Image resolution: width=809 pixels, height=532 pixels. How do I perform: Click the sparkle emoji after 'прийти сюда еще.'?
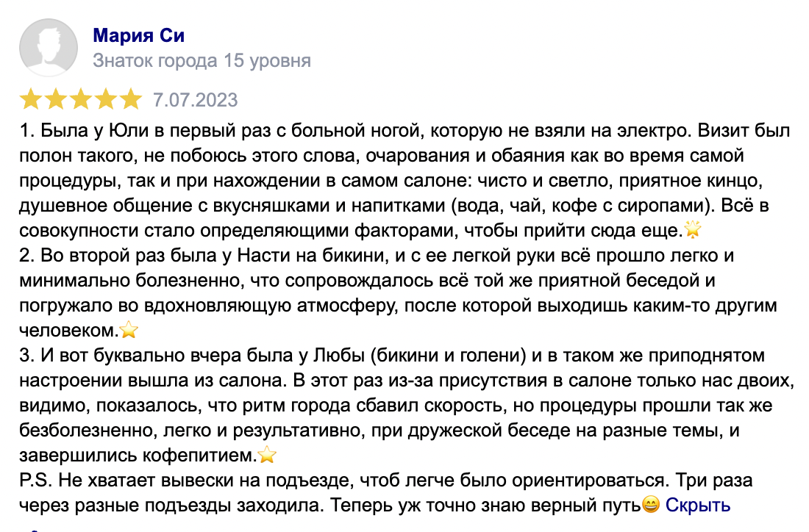(693, 231)
